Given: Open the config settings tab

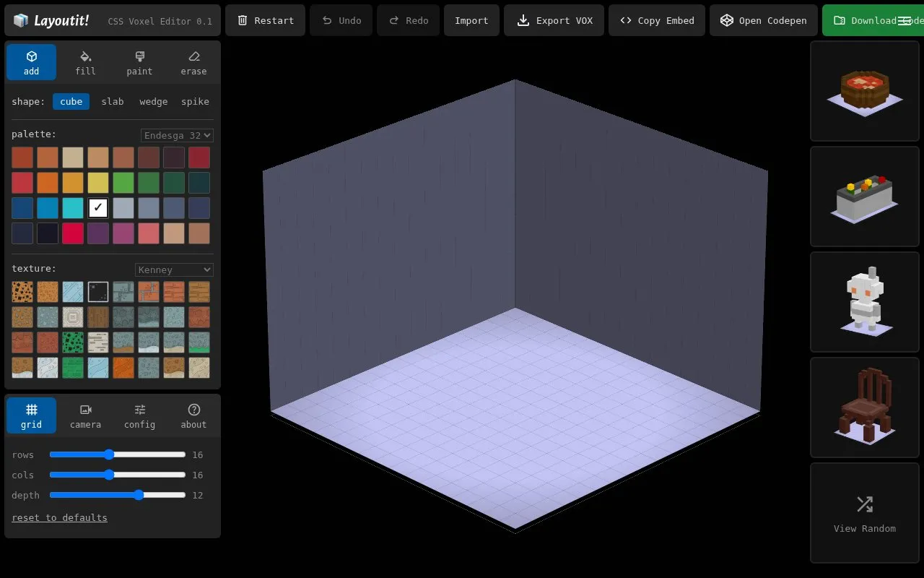Looking at the screenshot, I should point(139,415).
